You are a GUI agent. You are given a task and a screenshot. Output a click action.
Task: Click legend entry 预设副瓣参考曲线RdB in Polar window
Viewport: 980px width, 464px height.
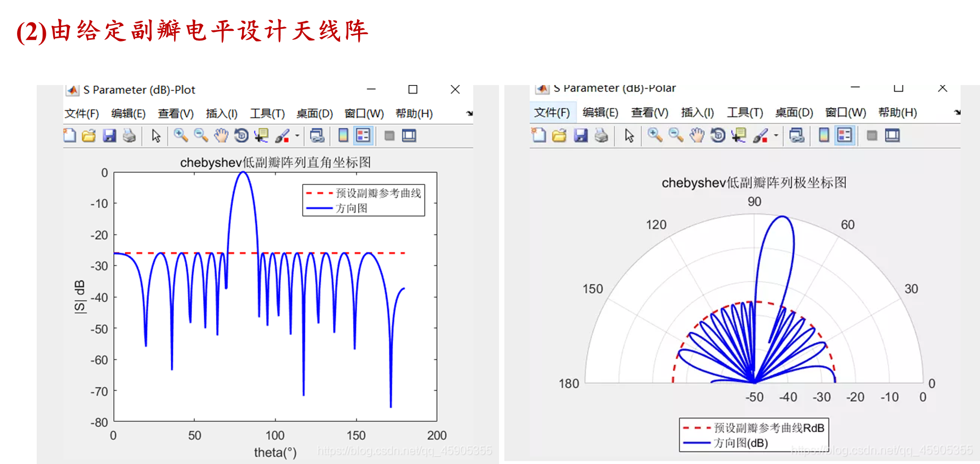[x=769, y=428]
